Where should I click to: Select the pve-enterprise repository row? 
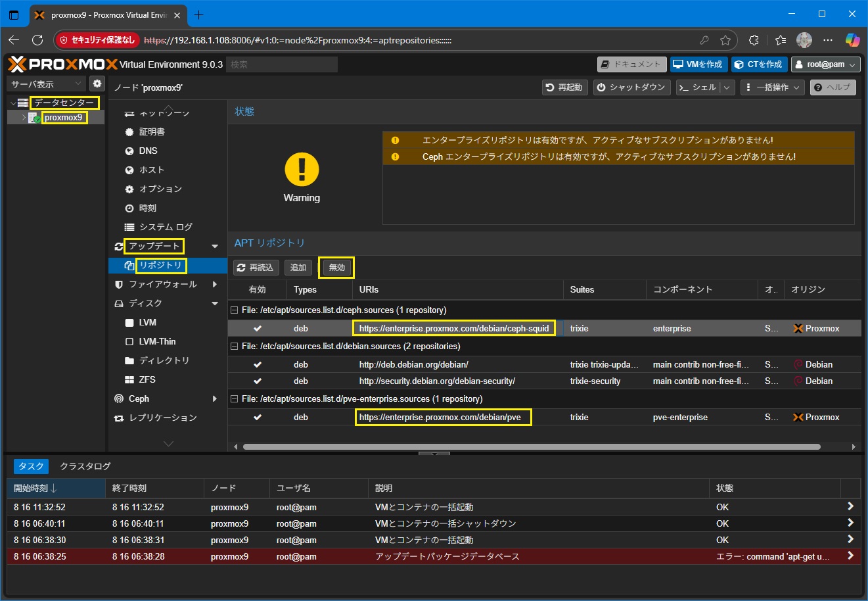click(x=544, y=417)
